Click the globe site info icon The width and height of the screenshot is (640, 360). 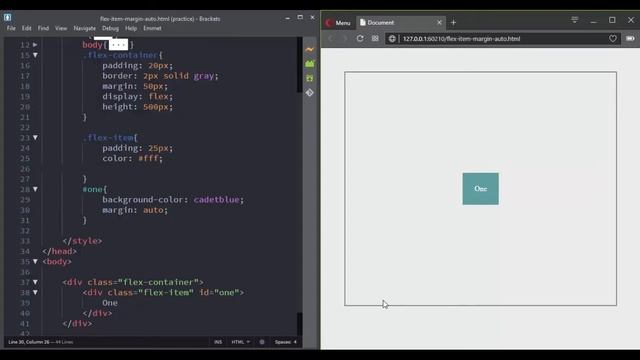[392, 39]
